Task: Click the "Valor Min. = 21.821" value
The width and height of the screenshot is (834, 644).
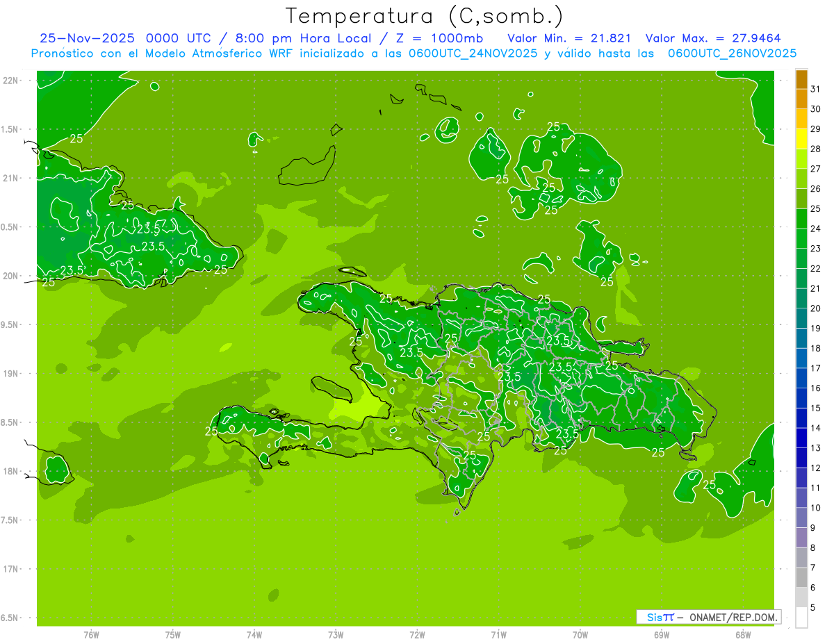Action: [x=569, y=38]
